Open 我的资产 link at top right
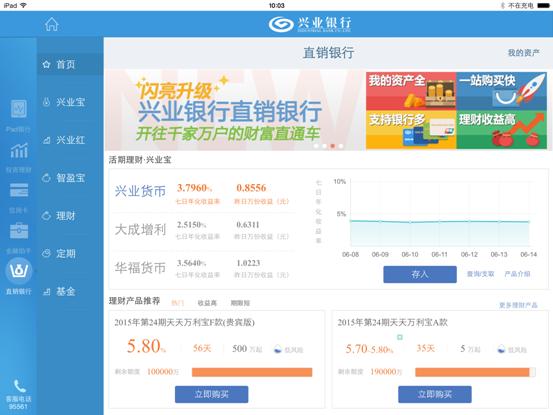 point(523,53)
